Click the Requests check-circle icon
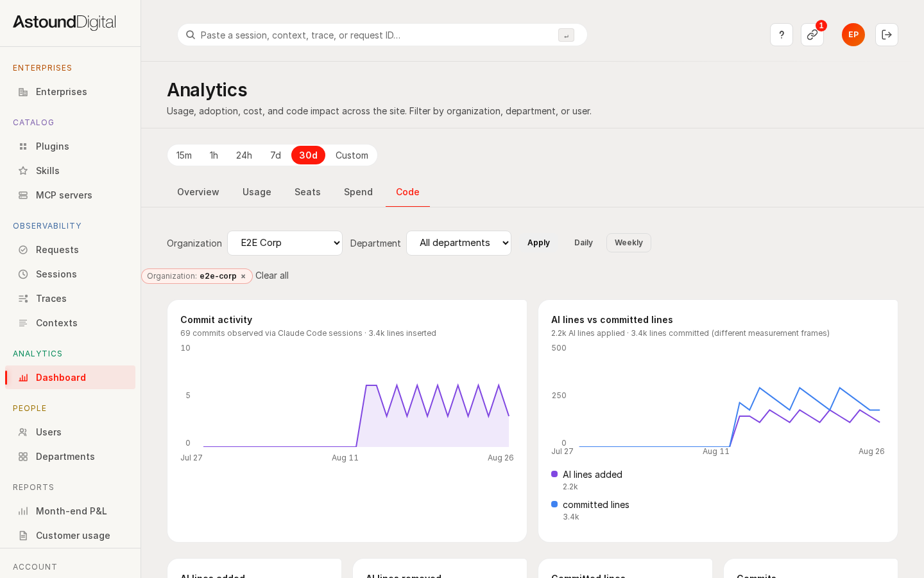 23,250
